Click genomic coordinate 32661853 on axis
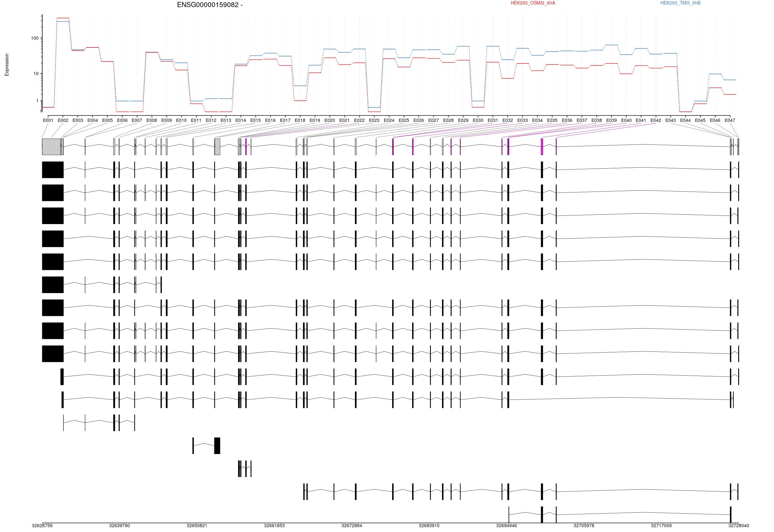 click(274, 526)
